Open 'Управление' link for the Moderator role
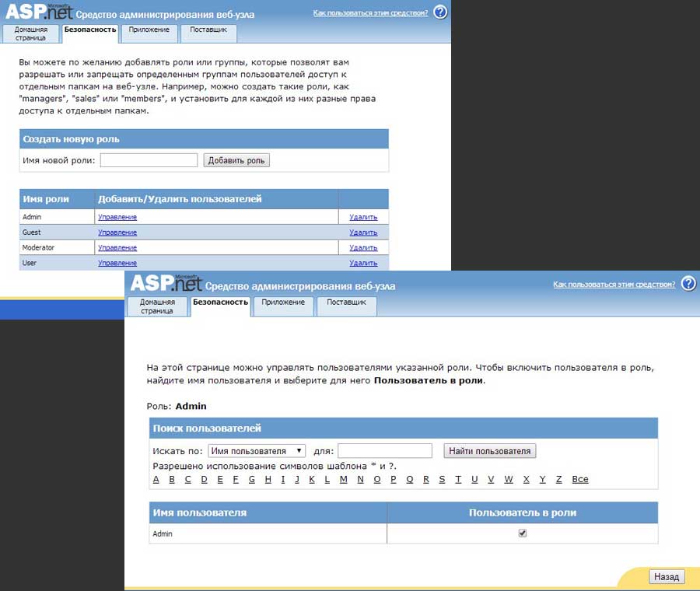This screenshot has width=700, height=591. pyautogui.click(x=117, y=248)
